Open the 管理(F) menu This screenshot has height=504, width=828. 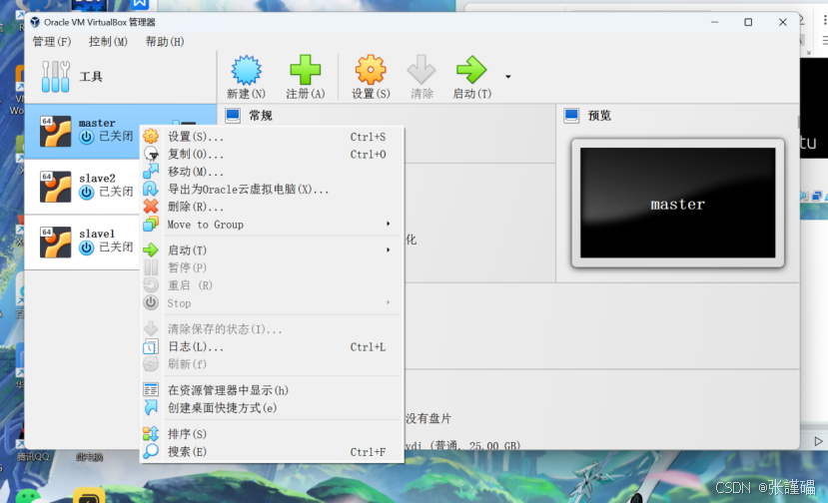click(x=52, y=42)
